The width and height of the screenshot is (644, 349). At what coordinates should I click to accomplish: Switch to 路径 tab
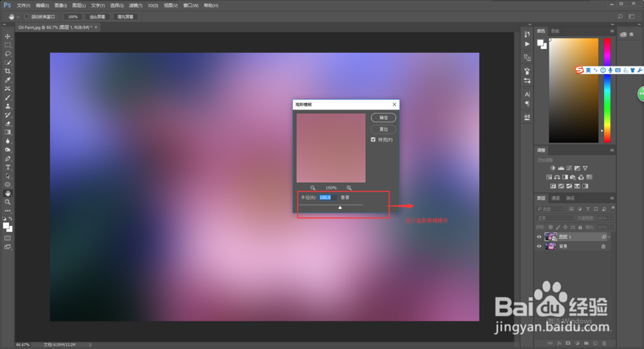pos(571,198)
